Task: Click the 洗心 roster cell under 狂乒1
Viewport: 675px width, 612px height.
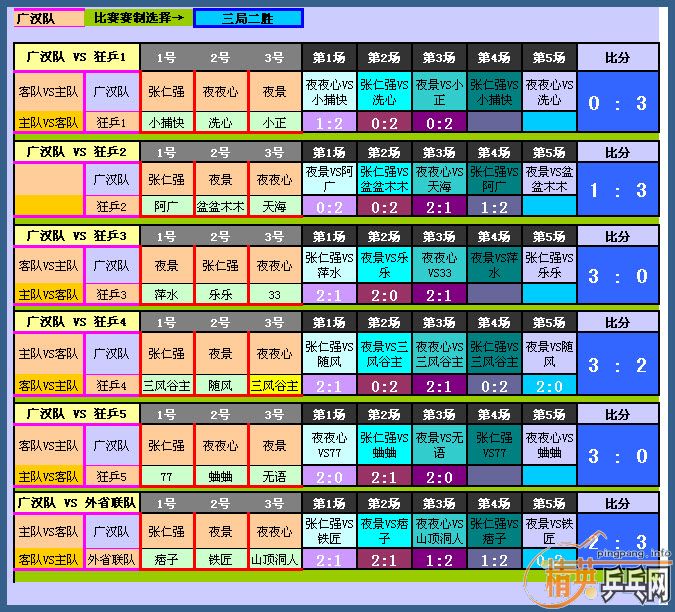Action: [220, 123]
